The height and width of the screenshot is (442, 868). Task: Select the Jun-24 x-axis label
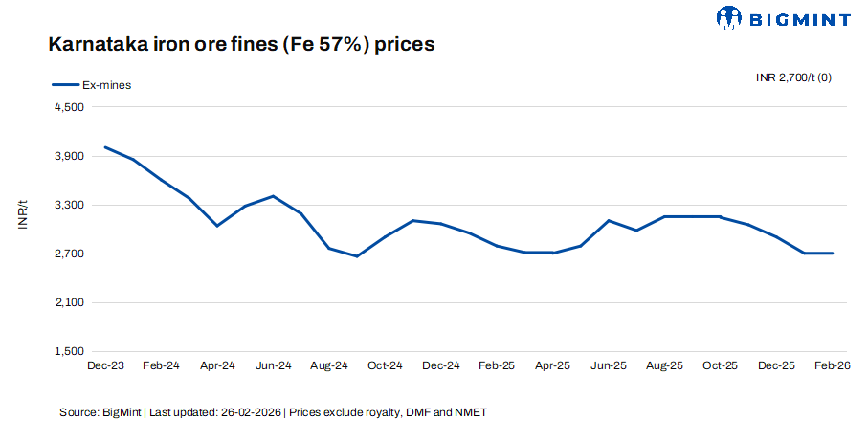point(274,365)
